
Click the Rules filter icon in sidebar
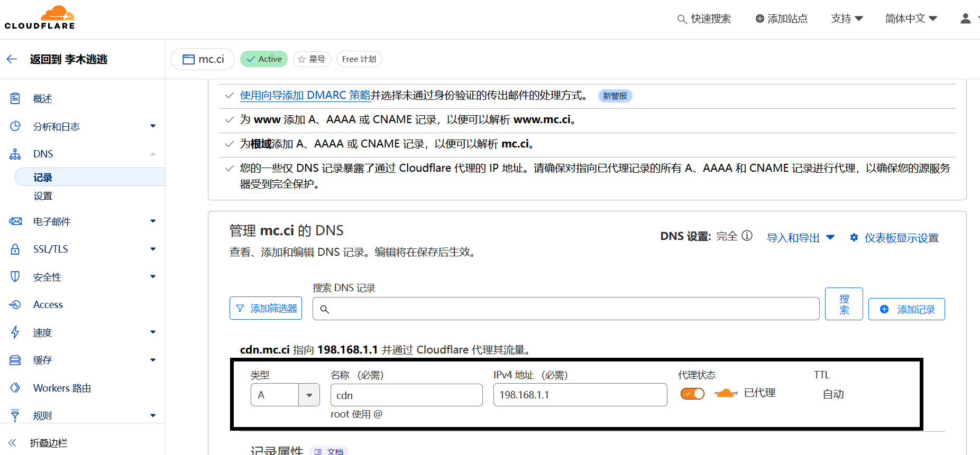click(15, 415)
